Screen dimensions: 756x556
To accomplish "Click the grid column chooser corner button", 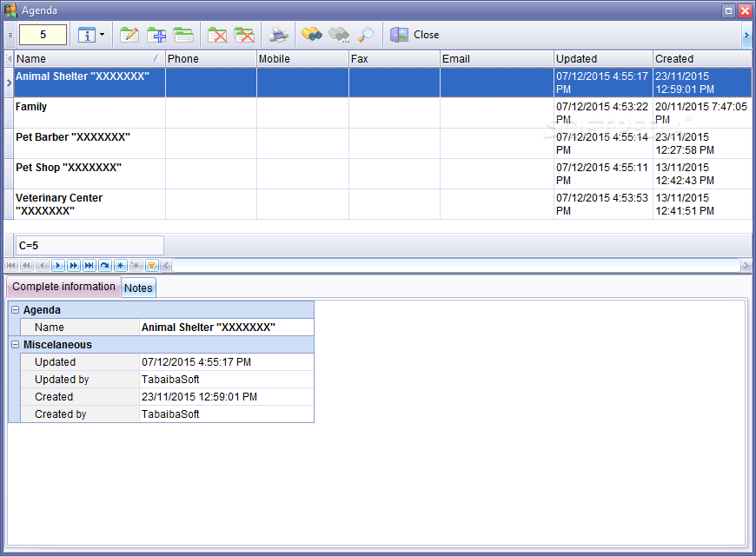I will [10, 59].
